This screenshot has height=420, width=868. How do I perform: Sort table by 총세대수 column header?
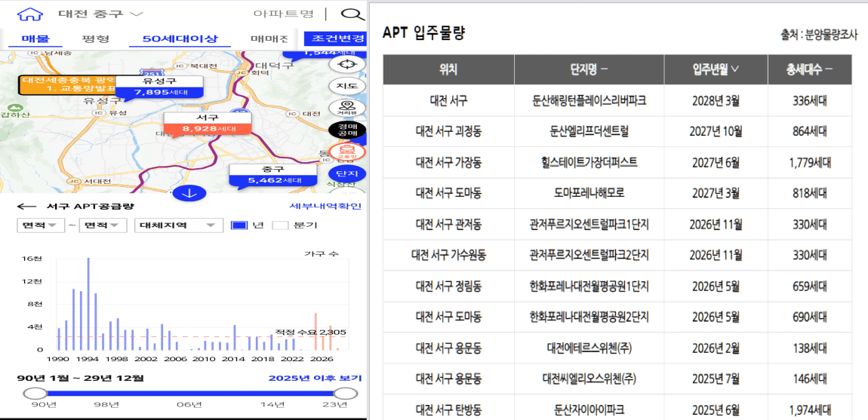coord(809,69)
